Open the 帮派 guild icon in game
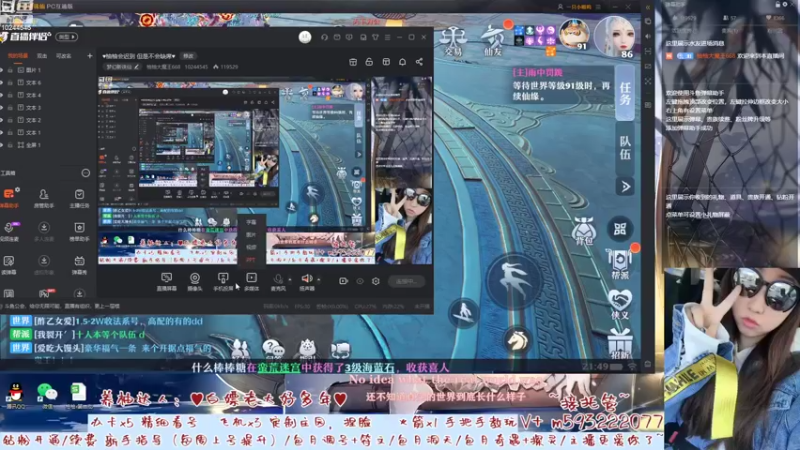Viewport: 800px width, 450px height. click(620, 264)
